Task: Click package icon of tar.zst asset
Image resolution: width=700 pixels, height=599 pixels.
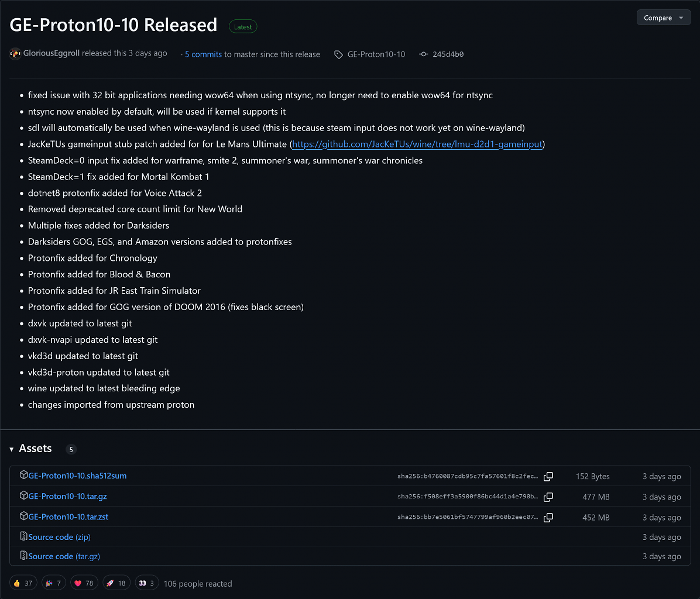Action: pyautogui.click(x=23, y=516)
